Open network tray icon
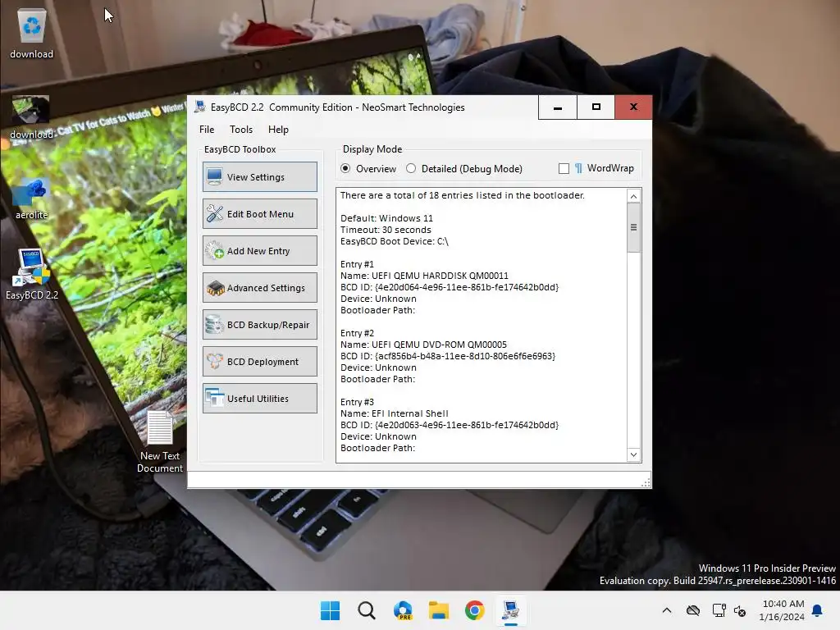Image resolution: width=840 pixels, height=630 pixels. [719, 610]
